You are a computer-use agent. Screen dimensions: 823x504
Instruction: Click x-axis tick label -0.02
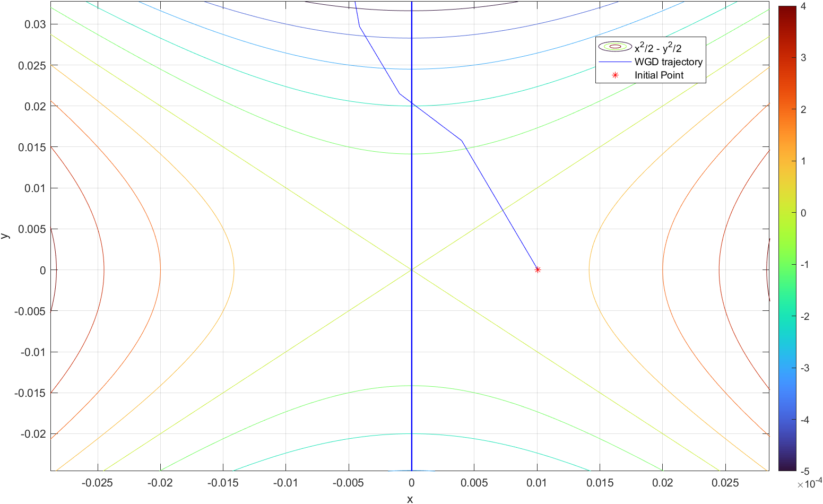(160, 483)
